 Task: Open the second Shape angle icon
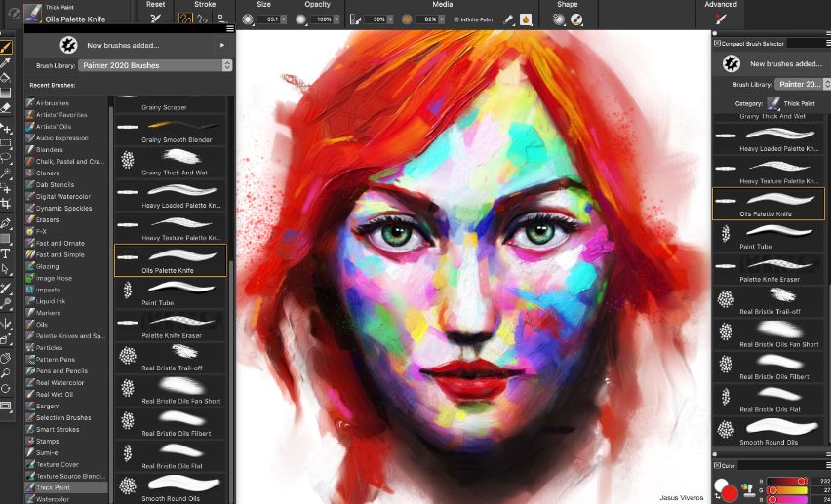click(576, 19)
